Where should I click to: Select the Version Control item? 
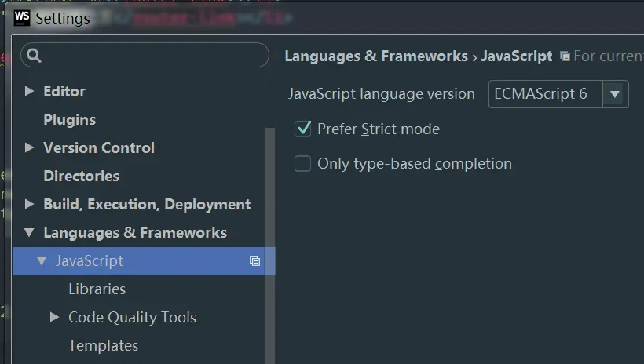click(x=99, y=147)
